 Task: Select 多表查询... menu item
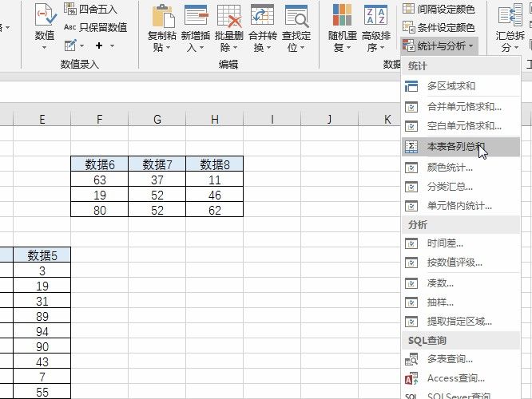click(x=461, y=359)
